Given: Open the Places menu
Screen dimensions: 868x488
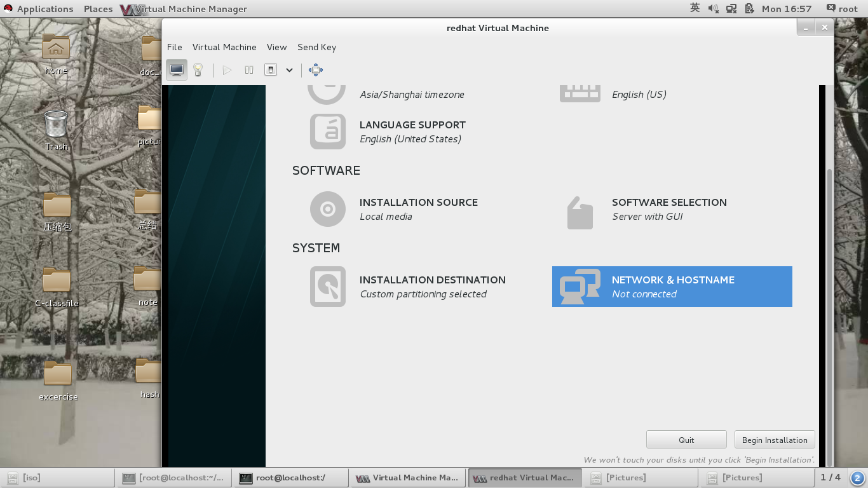Looking at the screenshot, I should (x=98, y=9).
